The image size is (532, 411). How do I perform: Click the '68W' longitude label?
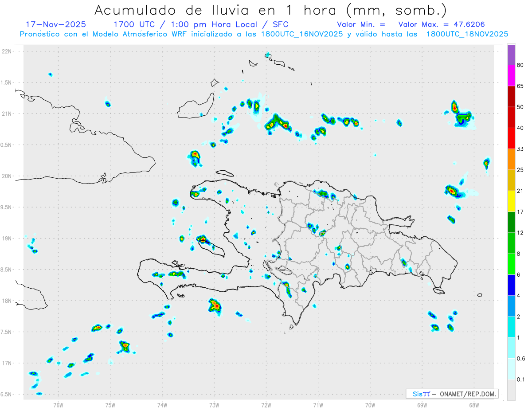(x=473, y=405)
